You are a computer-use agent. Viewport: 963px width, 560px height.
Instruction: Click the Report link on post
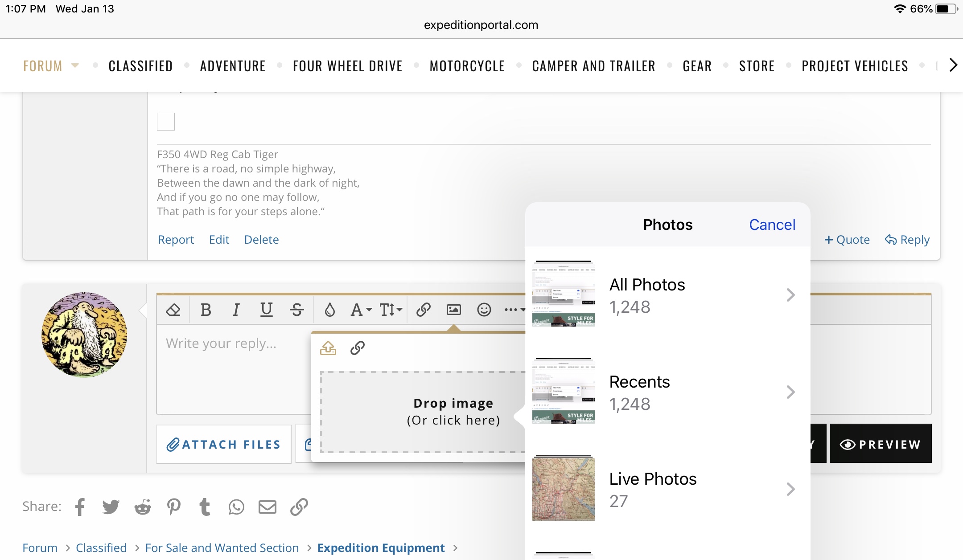[176, 240]
